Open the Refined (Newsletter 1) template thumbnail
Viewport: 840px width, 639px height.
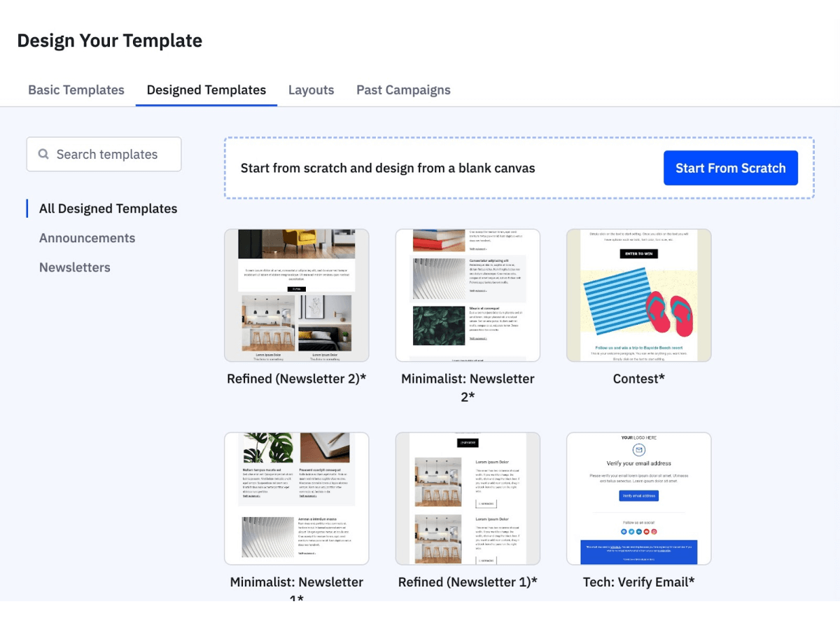[468, 498]
